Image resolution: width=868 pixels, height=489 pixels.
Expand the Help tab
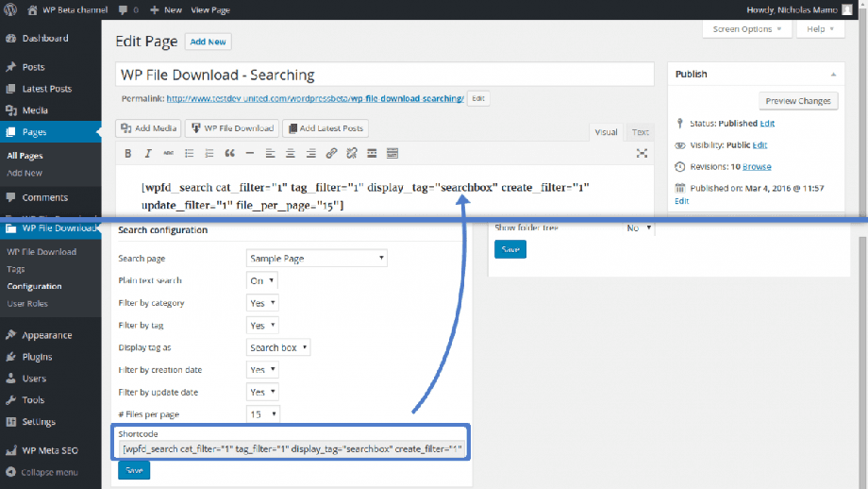820,29
